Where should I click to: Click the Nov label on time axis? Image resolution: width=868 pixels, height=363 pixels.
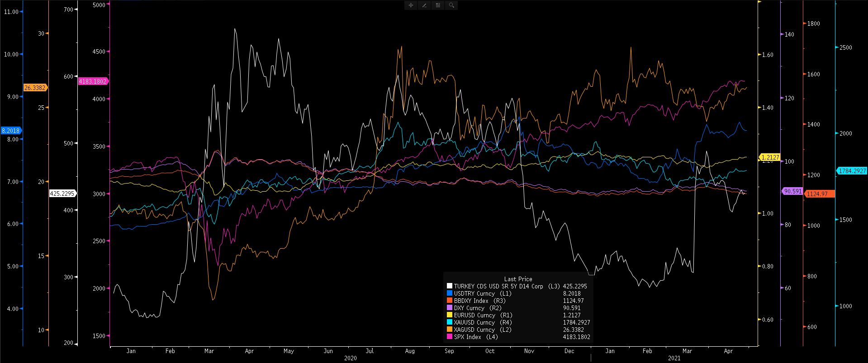coord(529,351)
